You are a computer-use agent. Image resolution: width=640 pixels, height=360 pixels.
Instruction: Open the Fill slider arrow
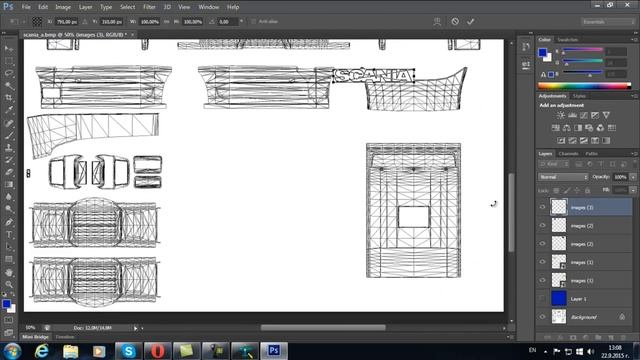633,191
